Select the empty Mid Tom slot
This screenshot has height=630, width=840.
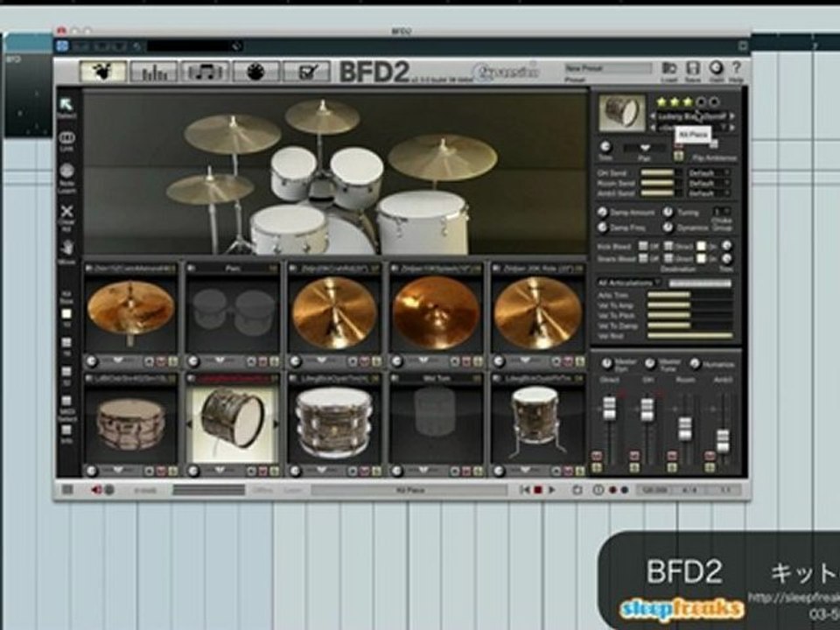pos(436,424)
